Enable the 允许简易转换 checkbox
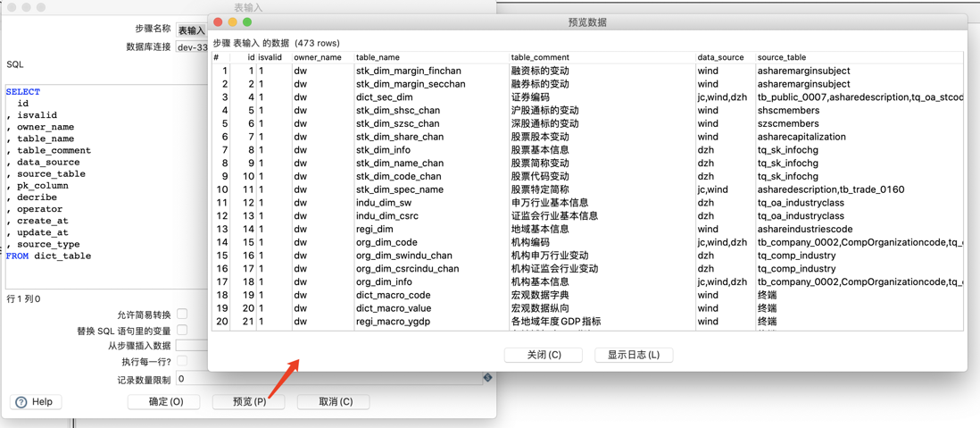 coord(182,315)
